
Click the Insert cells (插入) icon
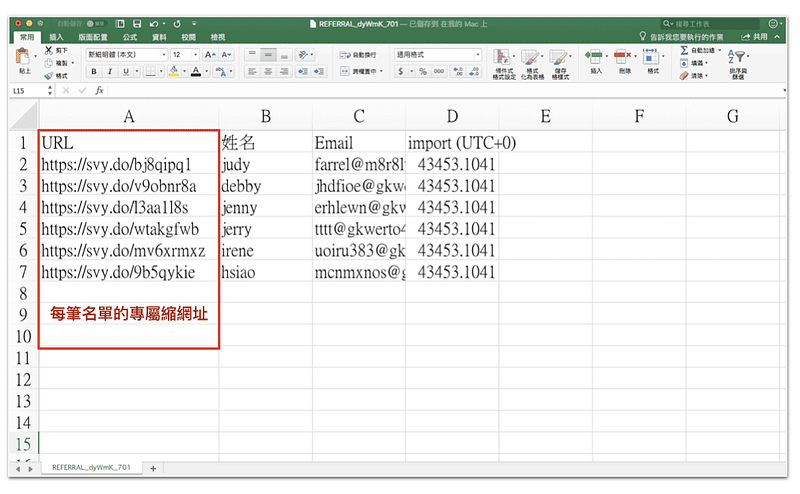click(593, 56)
